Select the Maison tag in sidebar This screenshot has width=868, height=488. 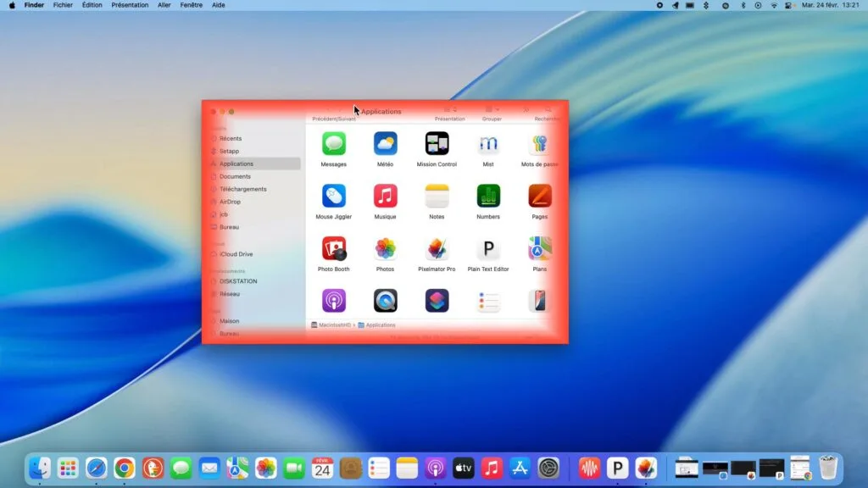[x=254, y=321]
